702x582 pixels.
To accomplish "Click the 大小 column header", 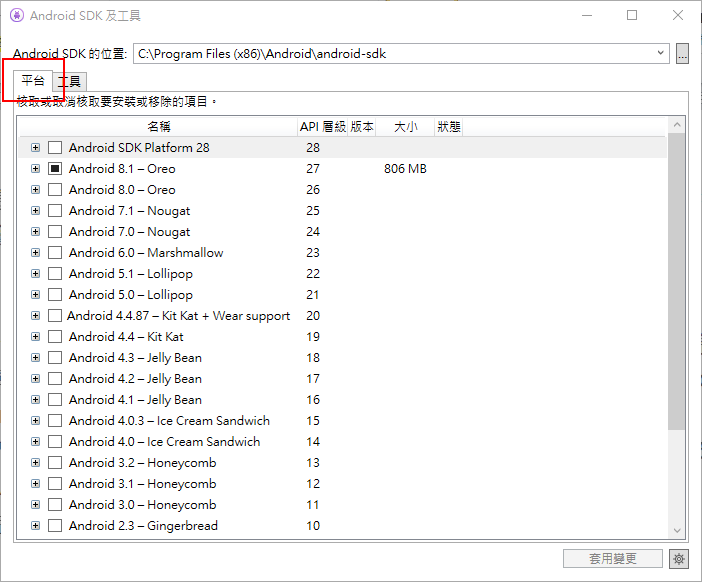I will 405,127.
